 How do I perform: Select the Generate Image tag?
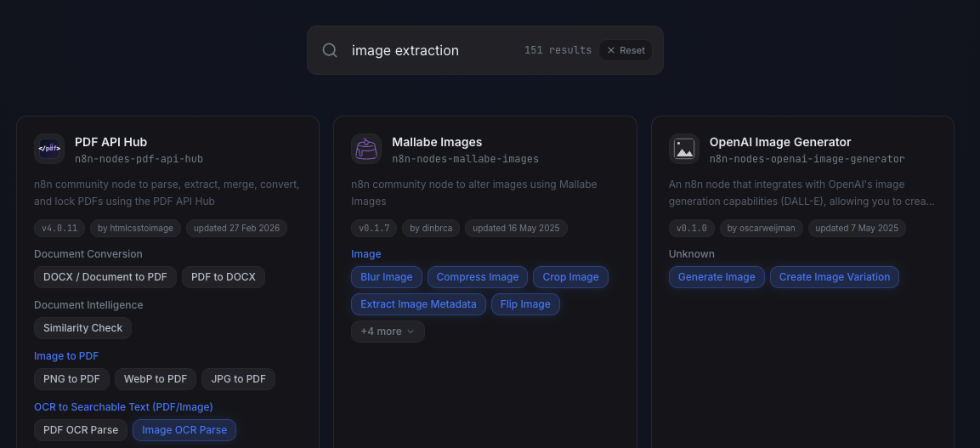click(717, 277)
